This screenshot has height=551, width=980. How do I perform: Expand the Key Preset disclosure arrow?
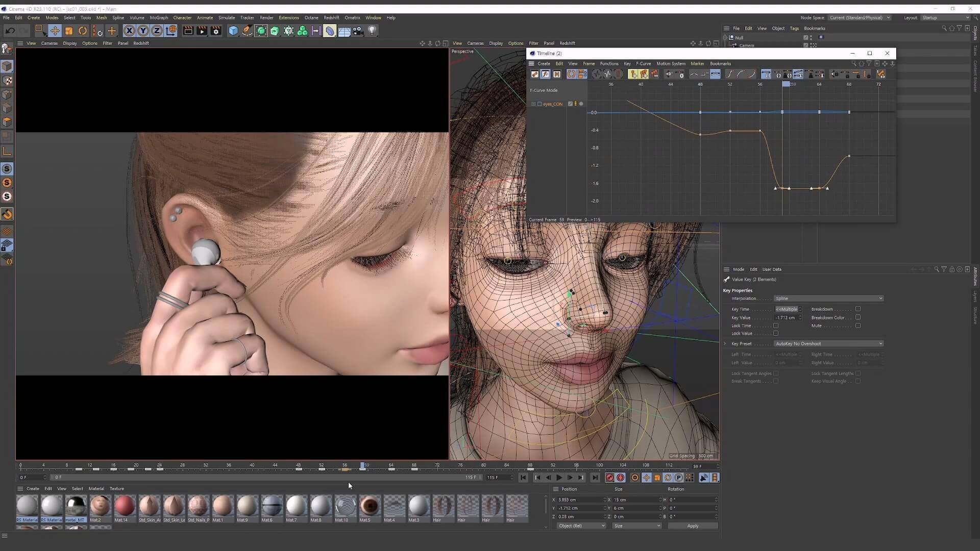[725, 344]
